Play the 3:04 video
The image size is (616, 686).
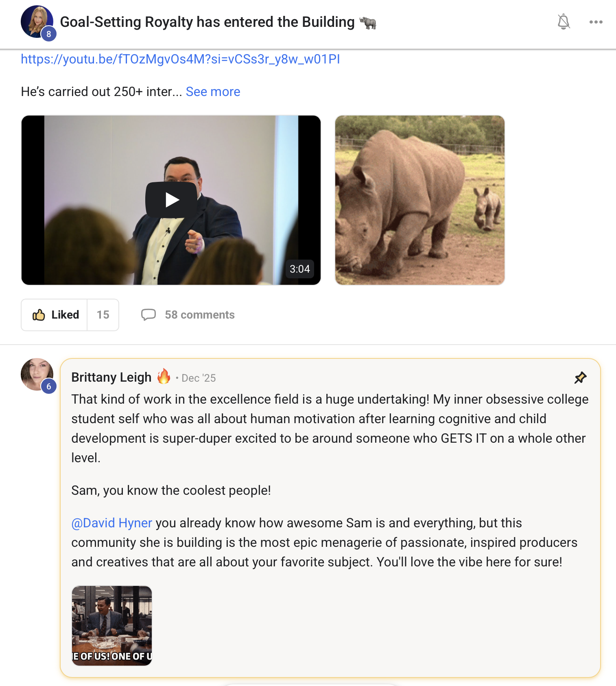click(x=171, y=200)
